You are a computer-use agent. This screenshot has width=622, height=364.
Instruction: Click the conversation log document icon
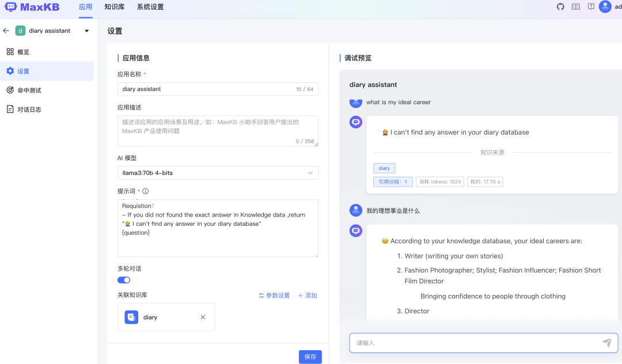10,109
